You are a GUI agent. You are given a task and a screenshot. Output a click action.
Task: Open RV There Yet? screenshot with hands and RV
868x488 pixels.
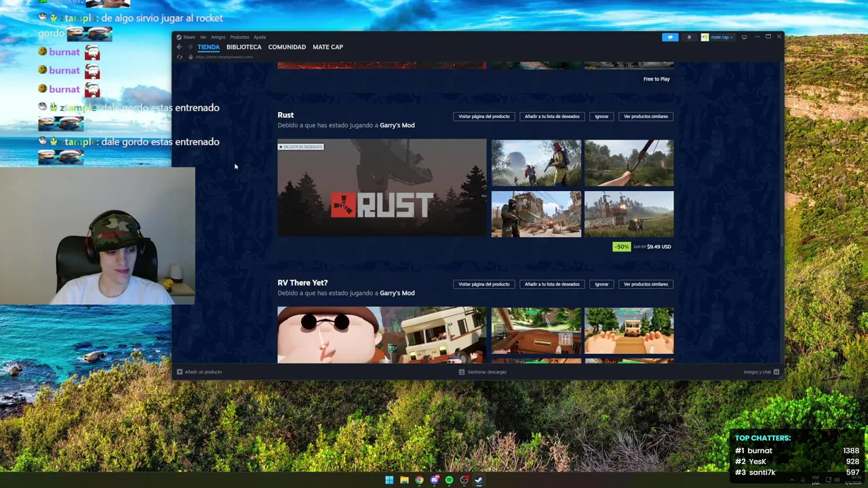pyautogui.click(x=629, y=331)
